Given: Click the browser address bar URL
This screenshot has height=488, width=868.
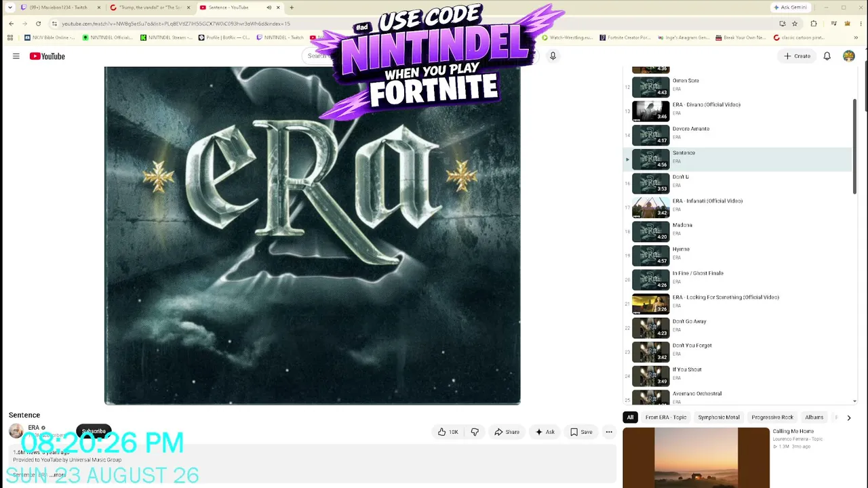Looking at the screenshot, I should pyautogui.click(x=176, y=24).
